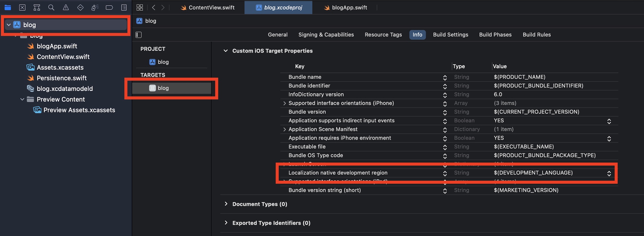Open key stepper for Executable file
The height and width of the screenshot is (236, 644).
[x=445, y=147]
